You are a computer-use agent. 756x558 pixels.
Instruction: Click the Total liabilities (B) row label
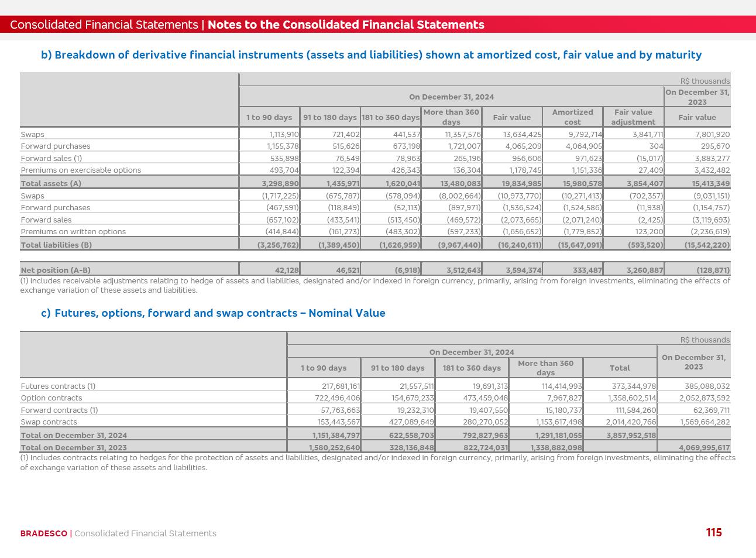coord(56,245)
